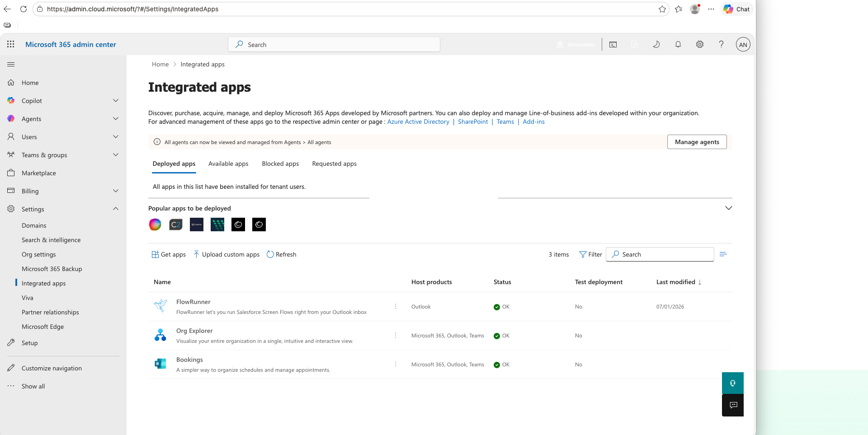
Task: Open the browser profile icon
Action: (695, 9)
